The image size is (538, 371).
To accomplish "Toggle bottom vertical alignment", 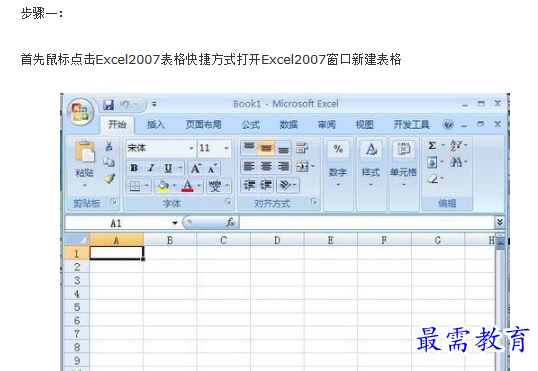I will pyautogui.click(x=283, y=148).
